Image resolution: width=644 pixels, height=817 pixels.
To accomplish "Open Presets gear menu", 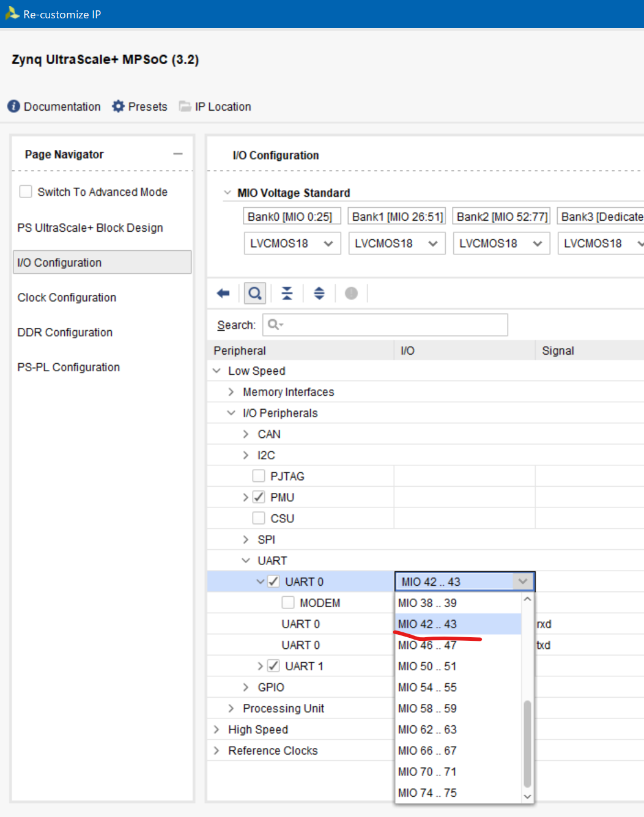I will (x=118, y=106).
